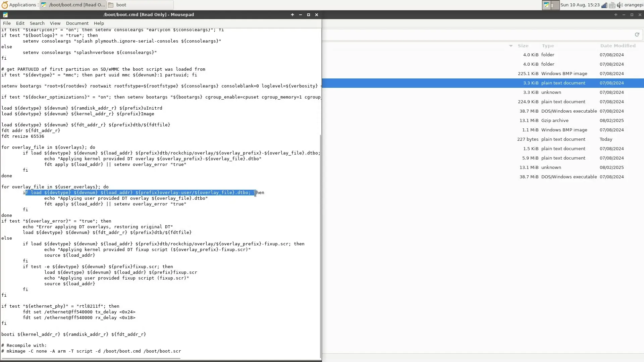644x362 pixels.
Task: Open the Document menu
Action: [77, 23]
